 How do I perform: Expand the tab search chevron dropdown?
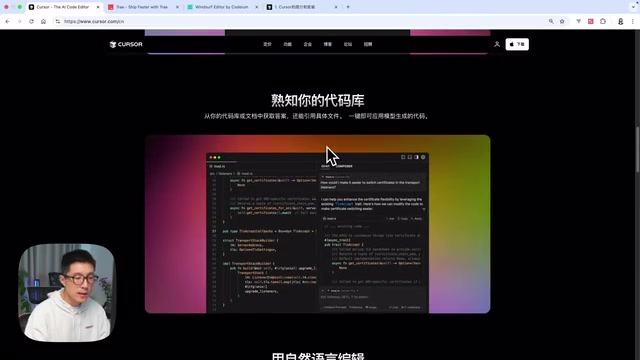point(633,7)
